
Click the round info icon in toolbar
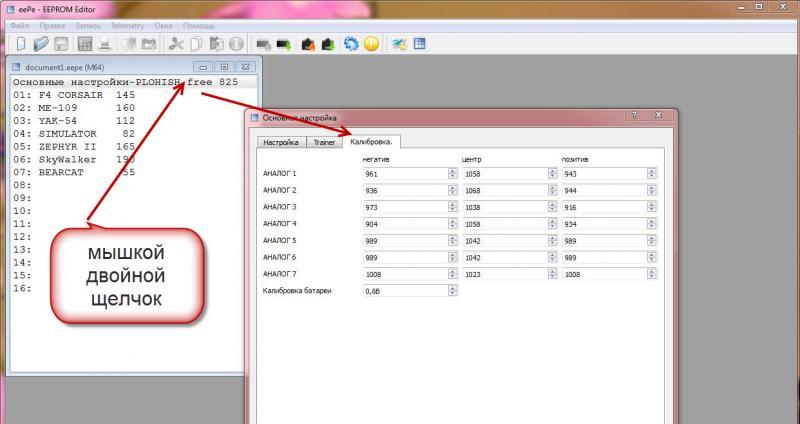pyautogui.click(x=236, y=44)
